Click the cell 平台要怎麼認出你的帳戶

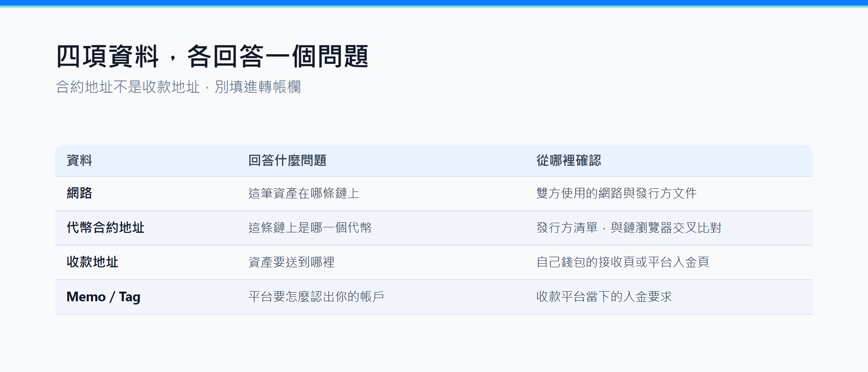tap(316, 296)
